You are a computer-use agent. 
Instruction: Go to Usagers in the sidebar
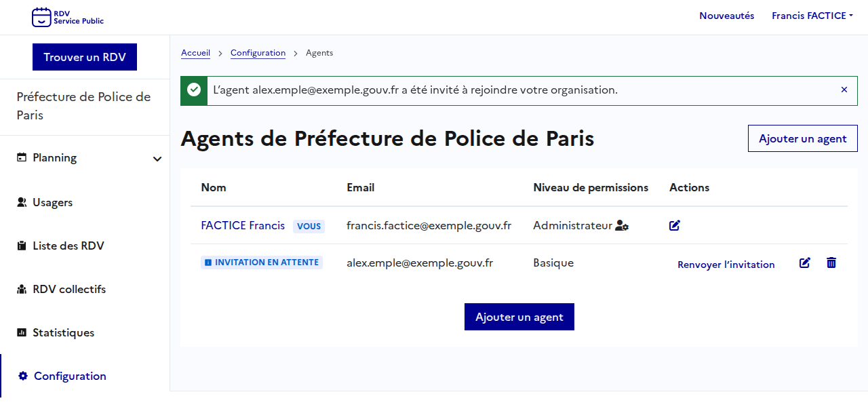point(52,203)
